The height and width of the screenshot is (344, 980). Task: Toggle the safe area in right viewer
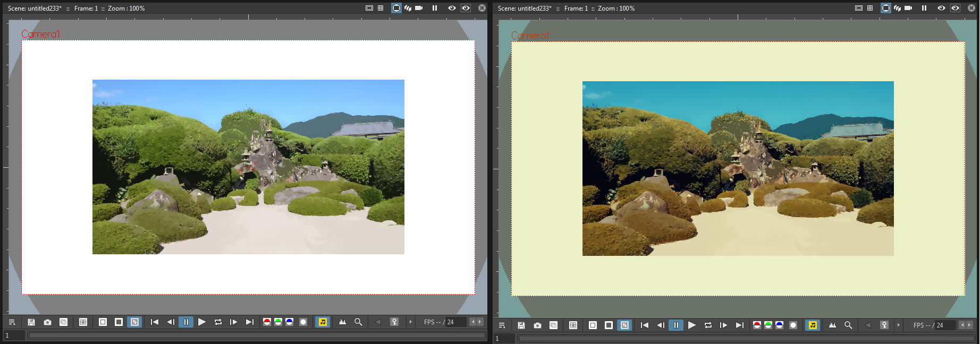[858, 8]
